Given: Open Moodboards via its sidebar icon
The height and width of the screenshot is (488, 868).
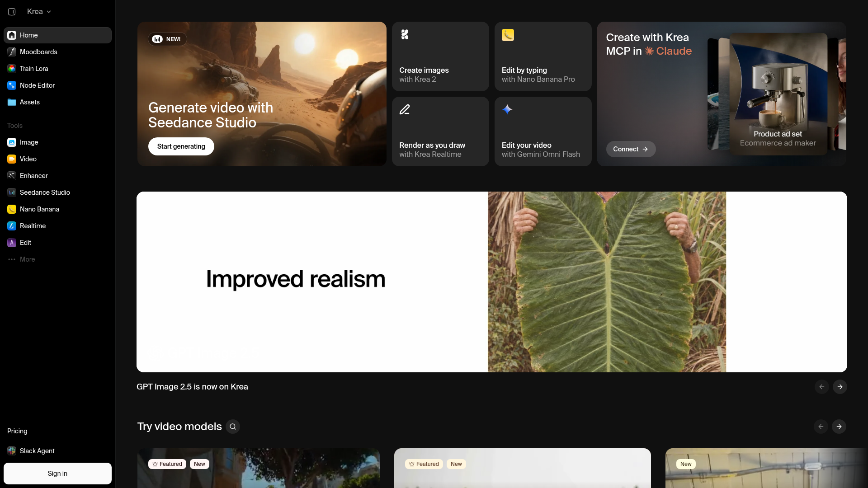Looking at the screenshot, I should pyautogui.click(x=12, y=52).
